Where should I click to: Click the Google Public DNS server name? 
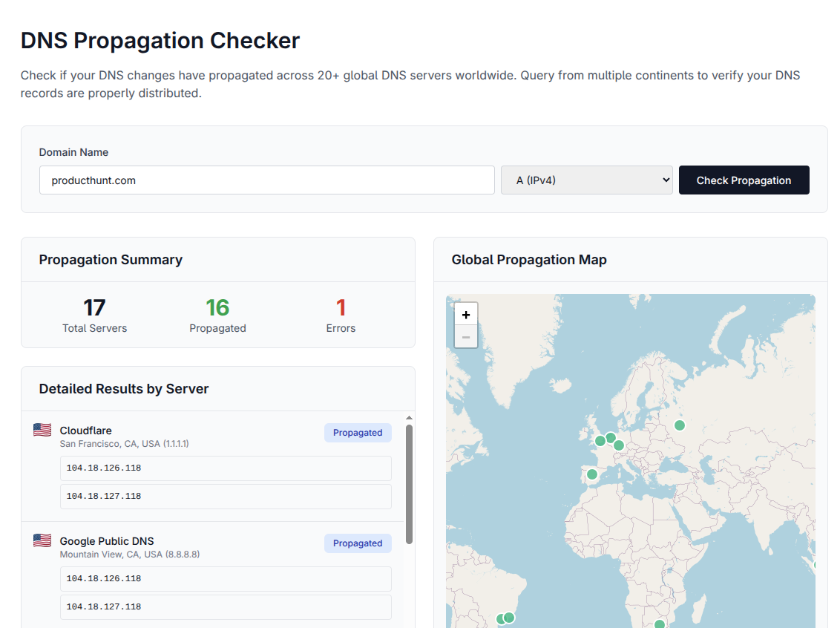click(107, 540)
